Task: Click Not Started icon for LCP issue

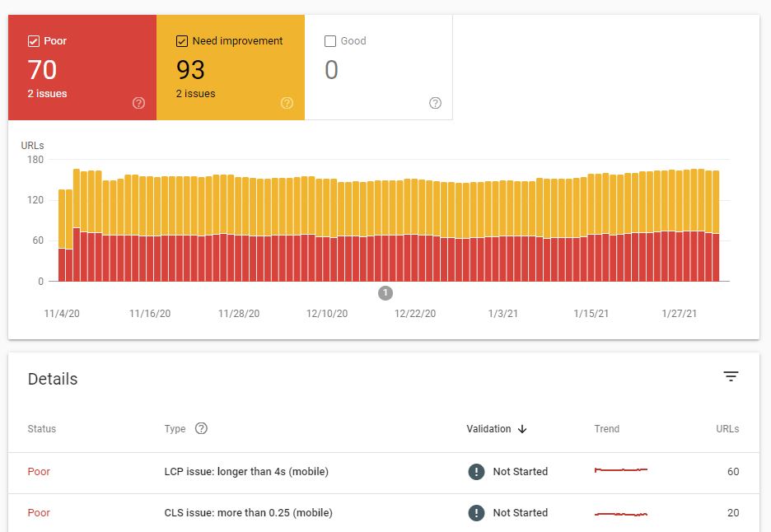Action: point(476,472)
